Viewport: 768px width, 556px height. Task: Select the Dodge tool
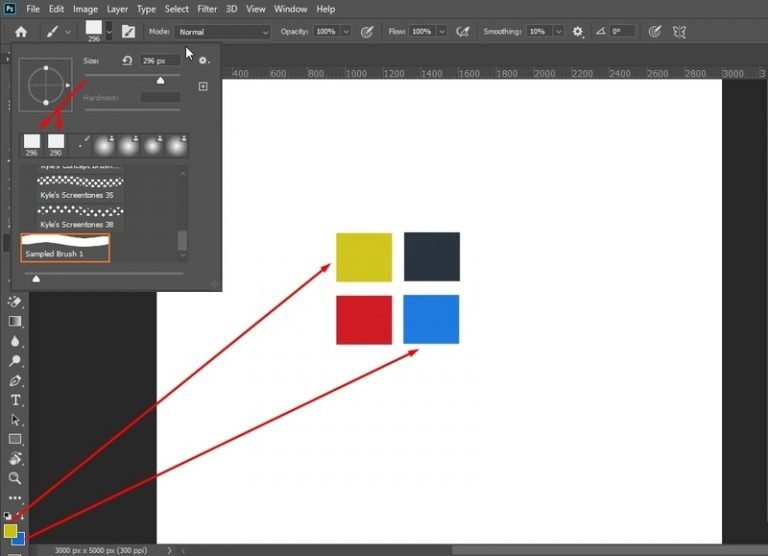click(x=15, y=361)
